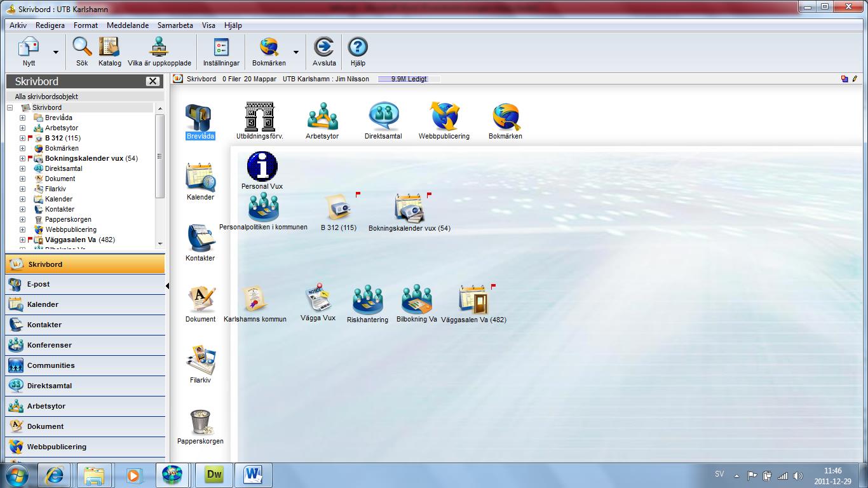The height and width of the screenshot is (488, 868).
Task: Open Webbpublicering desktop icon
Action: 444,121
